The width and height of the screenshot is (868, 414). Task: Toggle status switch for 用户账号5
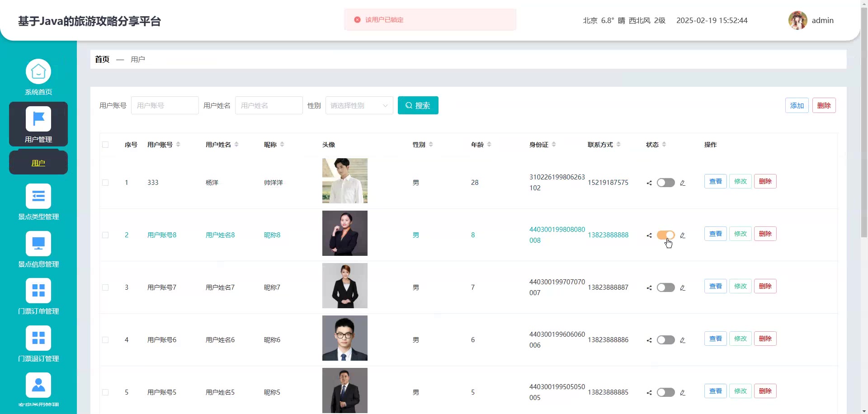click(666, 392)
